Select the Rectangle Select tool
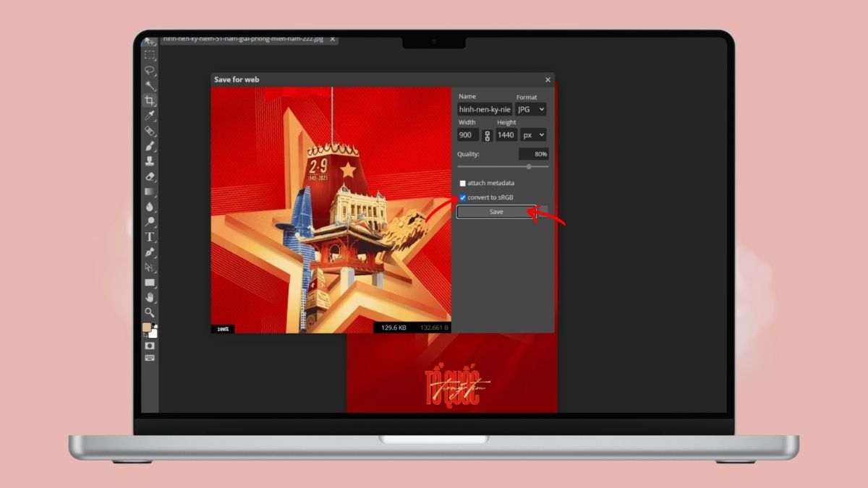 coord(150,55)
